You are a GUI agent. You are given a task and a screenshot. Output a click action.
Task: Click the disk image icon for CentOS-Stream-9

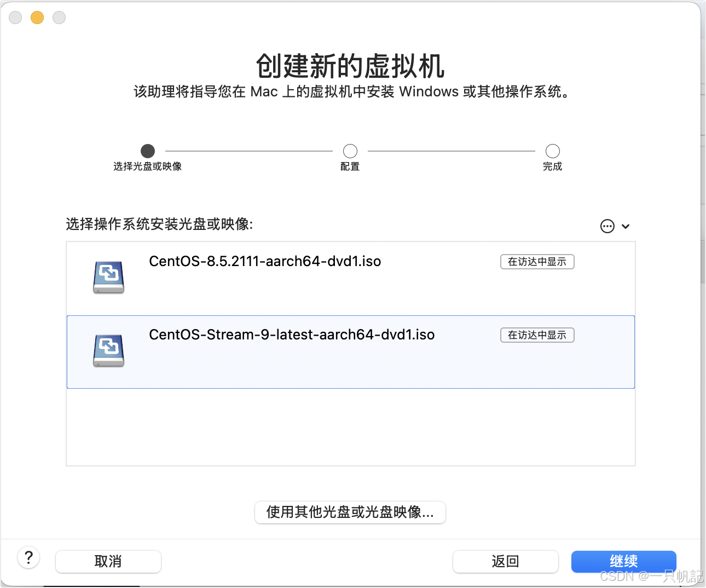tap(108, 350)
